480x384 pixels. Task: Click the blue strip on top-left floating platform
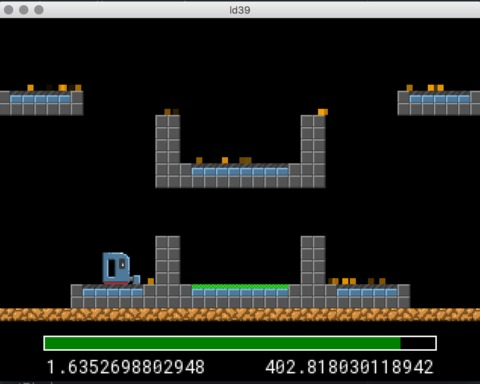pos(40,99)
